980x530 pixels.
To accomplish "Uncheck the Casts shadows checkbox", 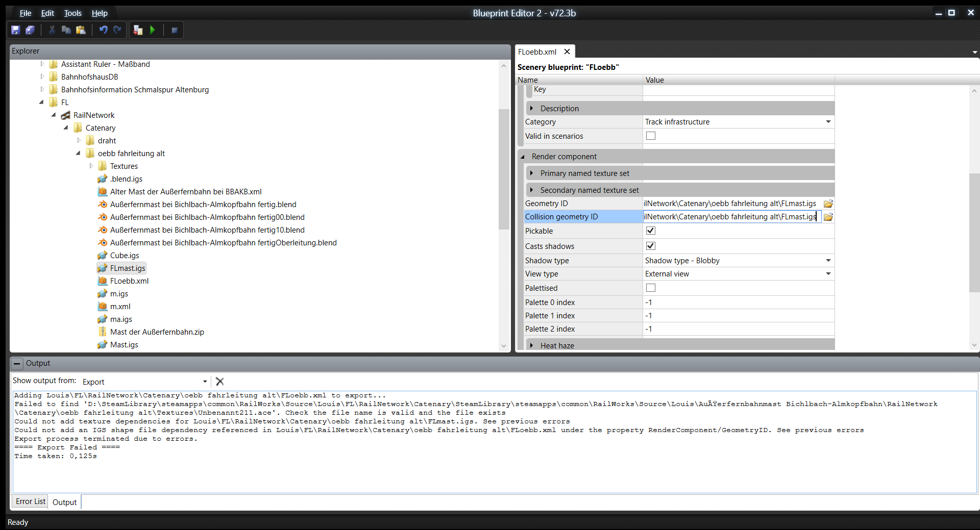I will click(651, 246).
